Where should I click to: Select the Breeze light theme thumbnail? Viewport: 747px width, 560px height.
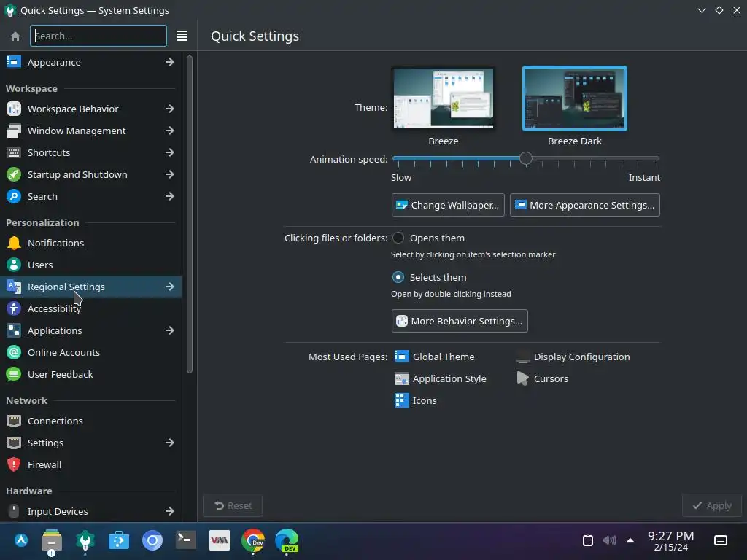point(443,98)
